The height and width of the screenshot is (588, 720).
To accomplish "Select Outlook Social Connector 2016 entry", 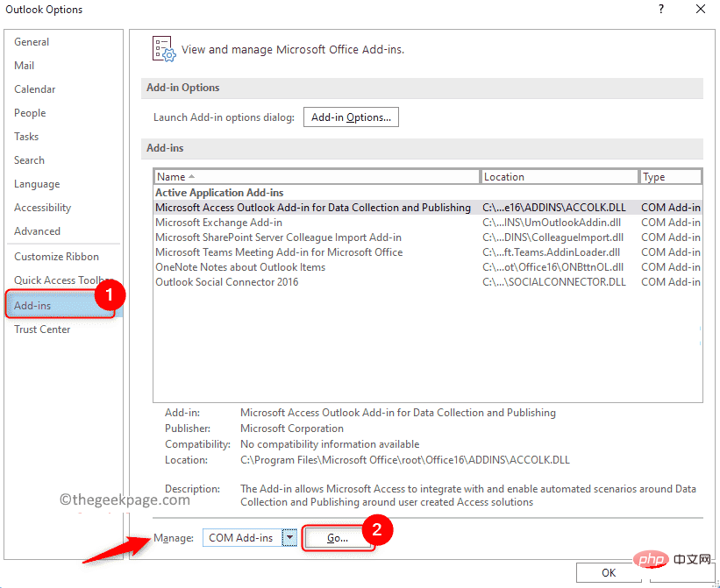I will pyautogui.click(x=226, y=282).
